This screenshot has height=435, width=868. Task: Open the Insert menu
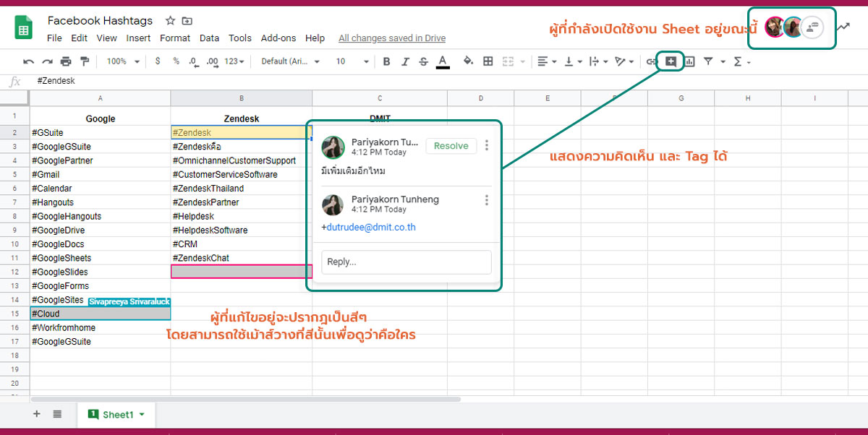(x=138, y=38)
